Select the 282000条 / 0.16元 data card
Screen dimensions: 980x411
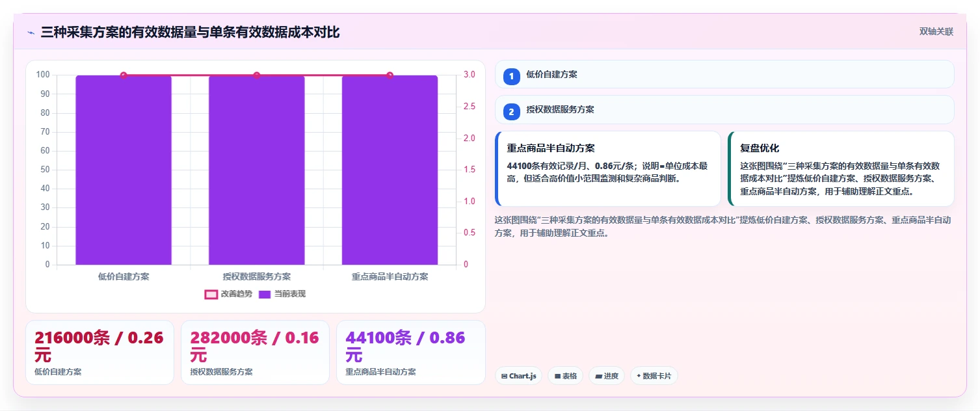[255, 352]
